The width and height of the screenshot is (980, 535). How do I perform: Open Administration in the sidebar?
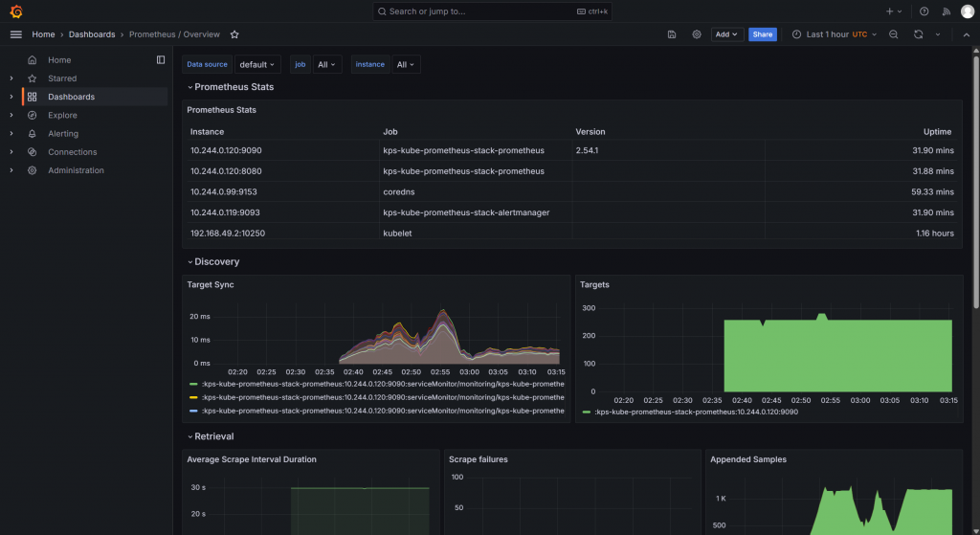point(77,170)
